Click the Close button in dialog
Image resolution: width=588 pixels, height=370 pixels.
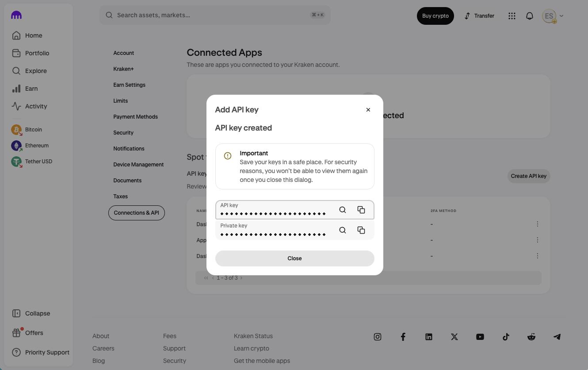coord(295,258)
